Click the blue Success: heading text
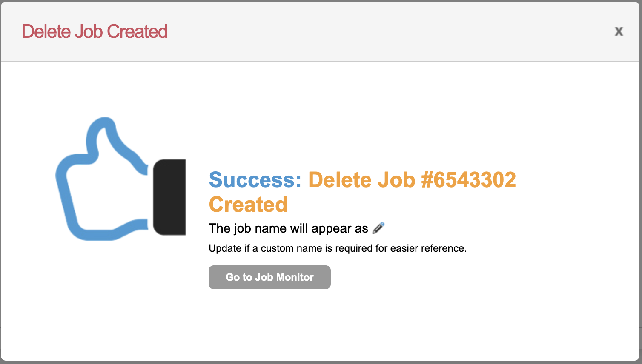 click(255, 180)
